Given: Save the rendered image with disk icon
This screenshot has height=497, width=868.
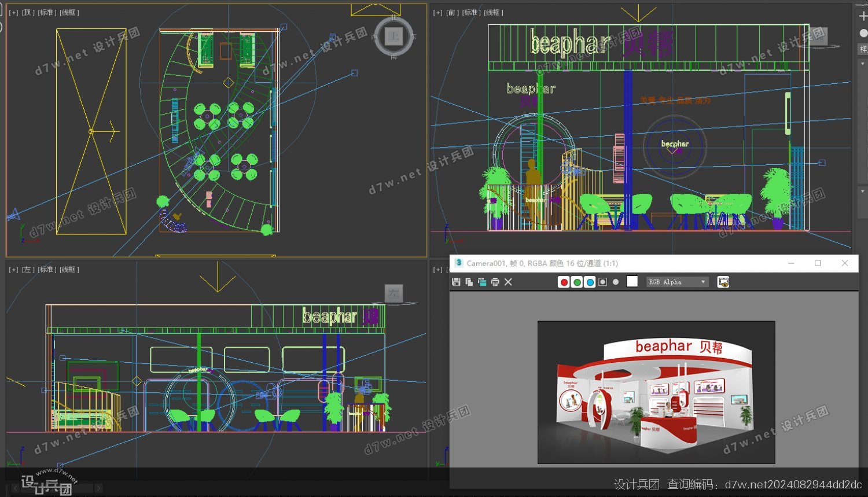Looking at the screenshot, I should [456, 282].
